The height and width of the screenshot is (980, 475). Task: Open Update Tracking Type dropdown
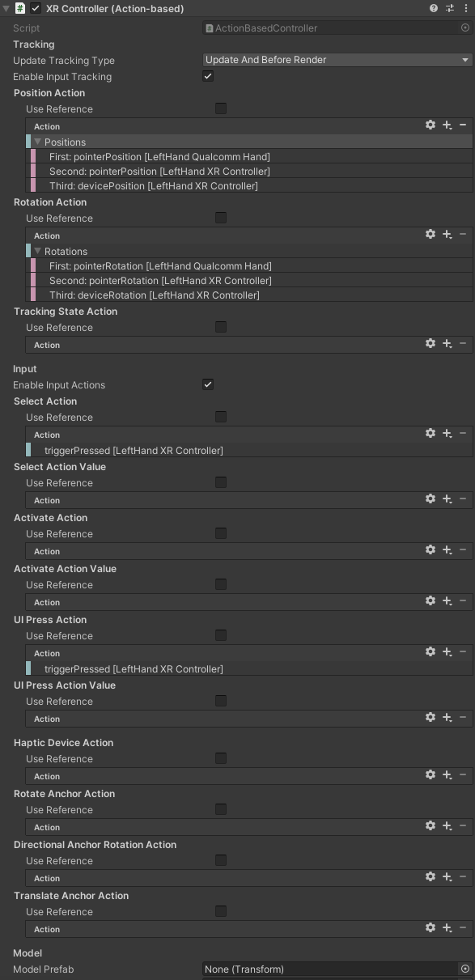[x=337, y=60]
